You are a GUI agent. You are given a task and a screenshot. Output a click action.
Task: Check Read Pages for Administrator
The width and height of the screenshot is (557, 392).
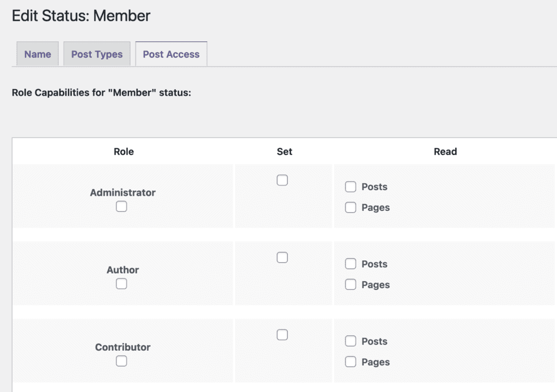click(x=350, y=207)
